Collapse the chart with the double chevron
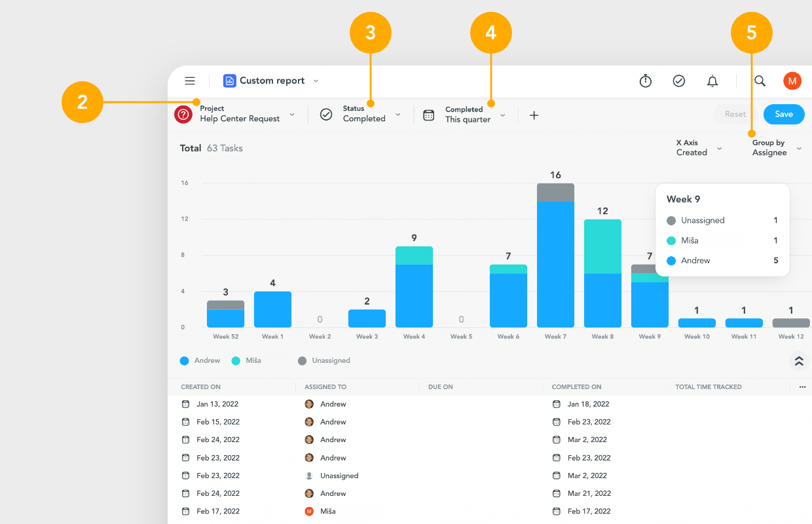This screenshot has width=812, height=524. point(798,360)
